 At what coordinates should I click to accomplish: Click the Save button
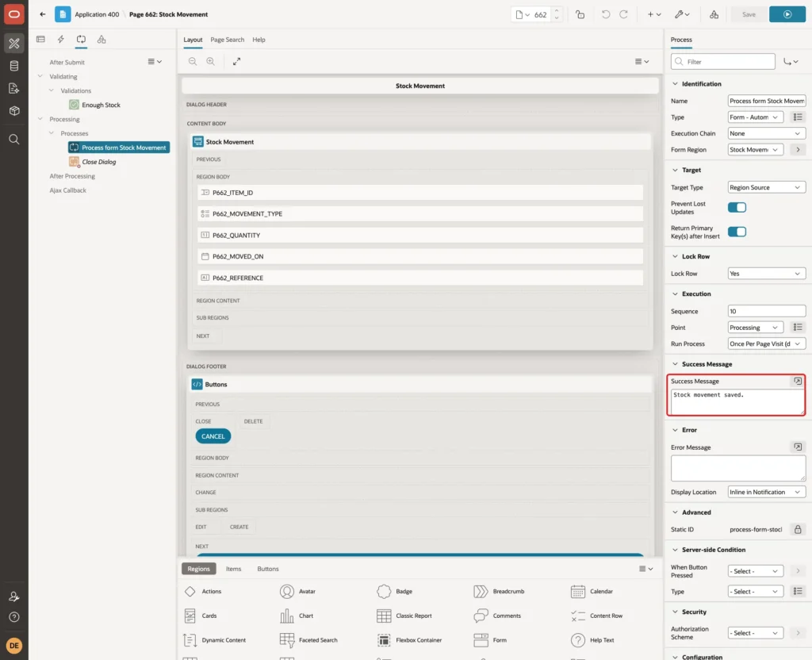point(749,14)
